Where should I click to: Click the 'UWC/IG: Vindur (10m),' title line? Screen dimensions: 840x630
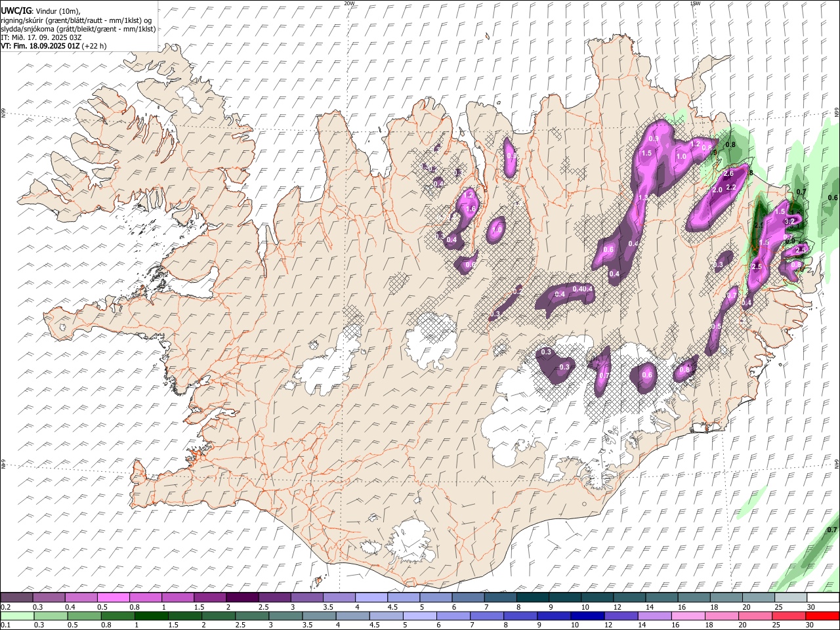41,11
